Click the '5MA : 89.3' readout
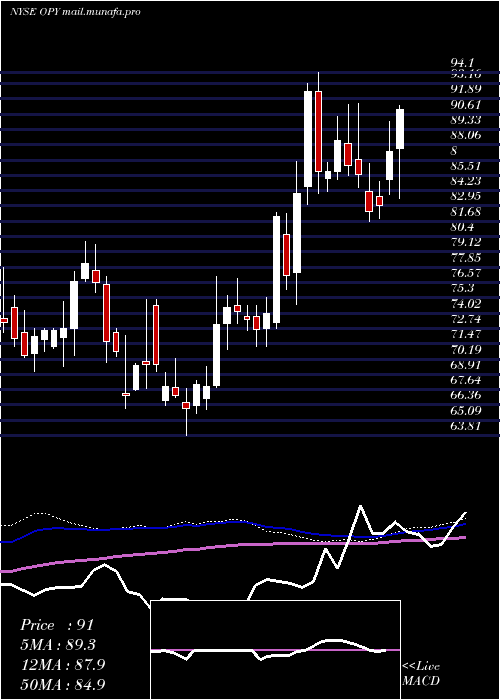This screenshot has width=500, height=700. tap(58, 645)
